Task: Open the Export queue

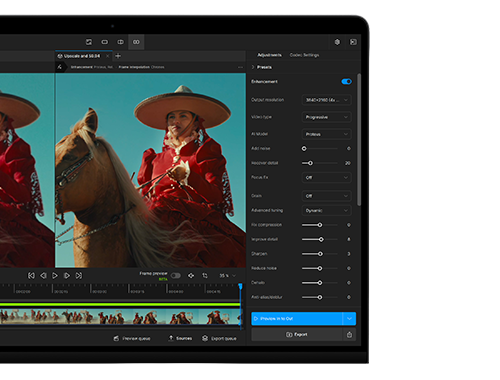Action: (219, 338)
